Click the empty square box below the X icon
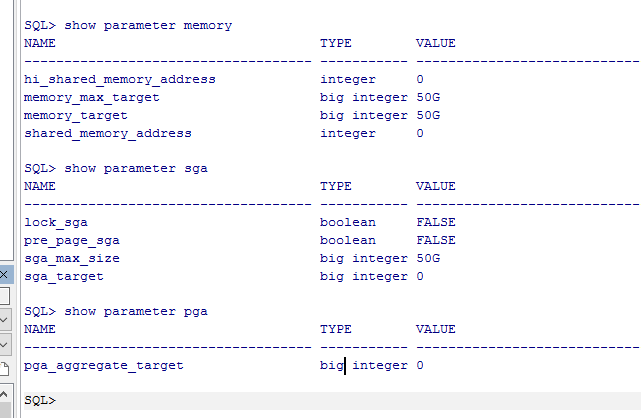The width and height of the screenshot is (641, 418). [4, 297]
